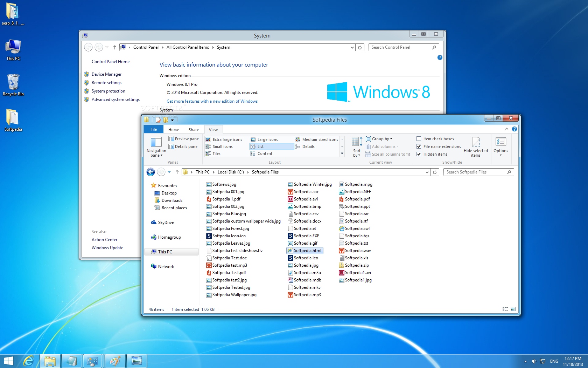Click Size all columns to fit
The height and width of the screenshot is (368, 588).
[388, 154]
